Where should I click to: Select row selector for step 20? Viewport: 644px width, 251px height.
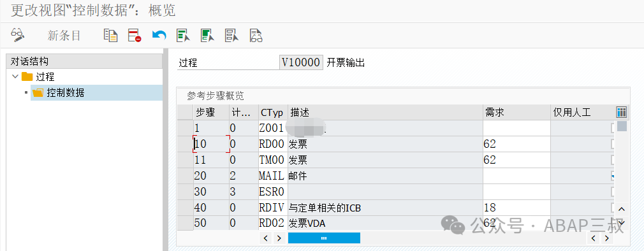click(x=185, y=176)
